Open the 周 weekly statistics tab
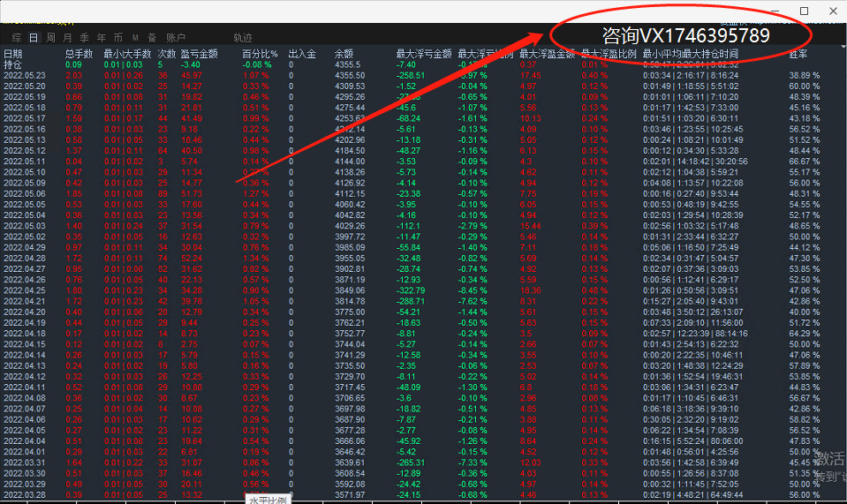The image size is (847, 504). click(51, 38)
